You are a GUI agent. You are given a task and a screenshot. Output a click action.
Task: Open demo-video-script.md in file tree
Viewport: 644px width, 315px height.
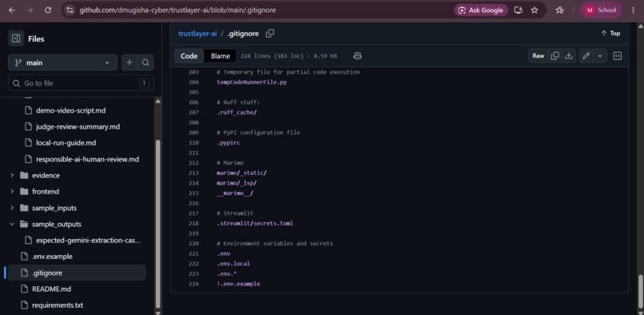click(71, 110)
